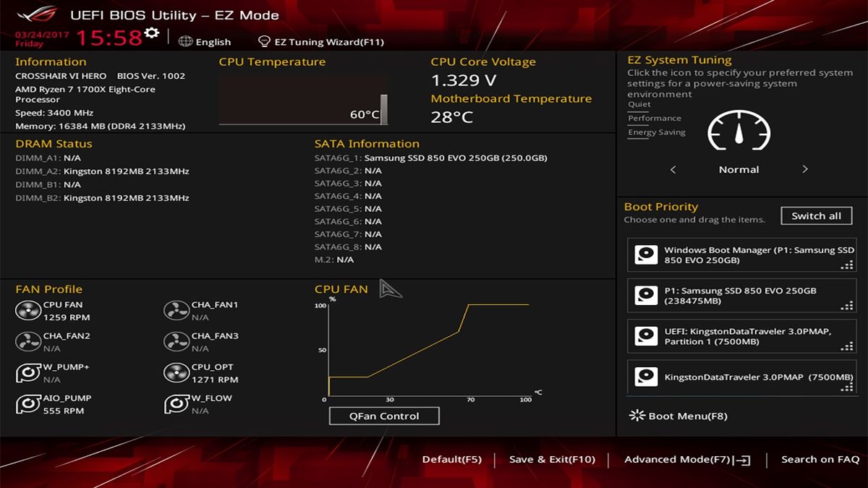The width and height of the screenshot is (868, 488).
Task: Click the 28°C motherboard temperature value
Action: [452, 117]
